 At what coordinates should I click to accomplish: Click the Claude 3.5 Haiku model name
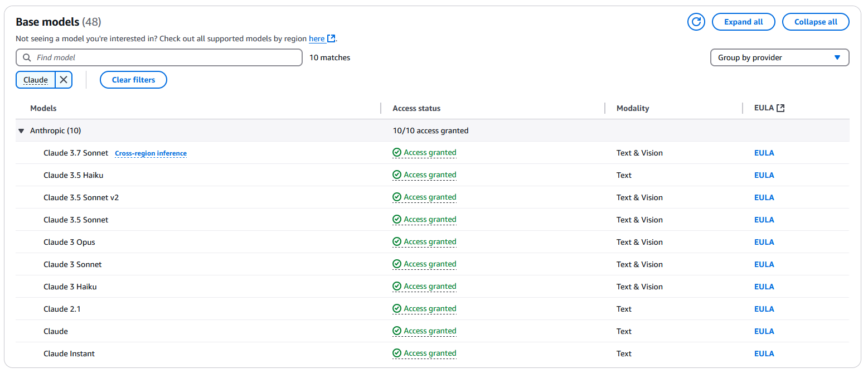(x=74, y=175)
